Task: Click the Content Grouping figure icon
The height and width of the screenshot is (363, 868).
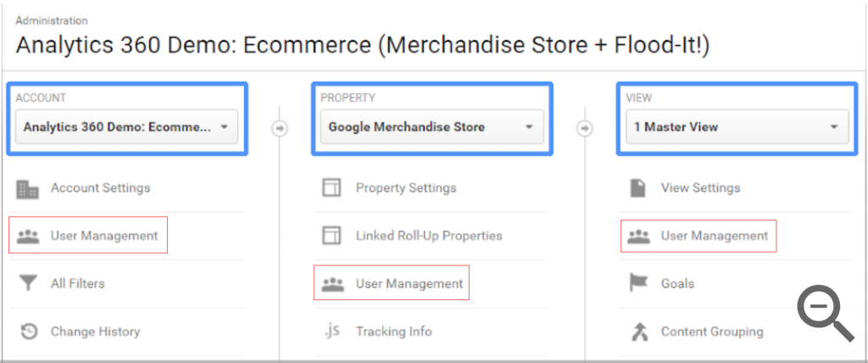Action: 638,332
